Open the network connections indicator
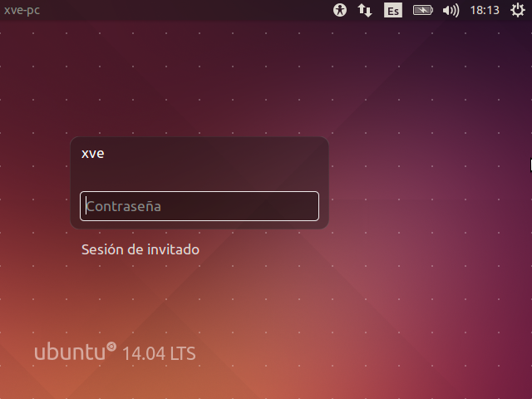The image size is (532, 399). (365, 10)
